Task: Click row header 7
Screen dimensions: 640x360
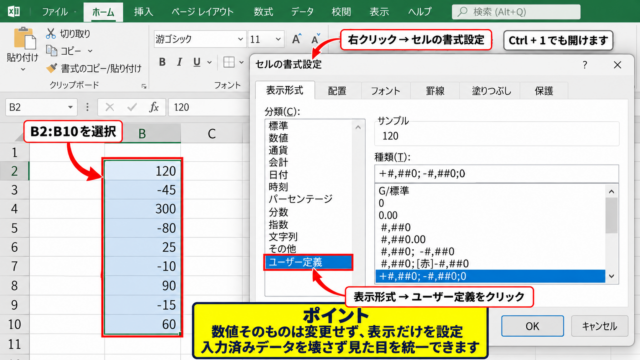Action: coord(14,266)
